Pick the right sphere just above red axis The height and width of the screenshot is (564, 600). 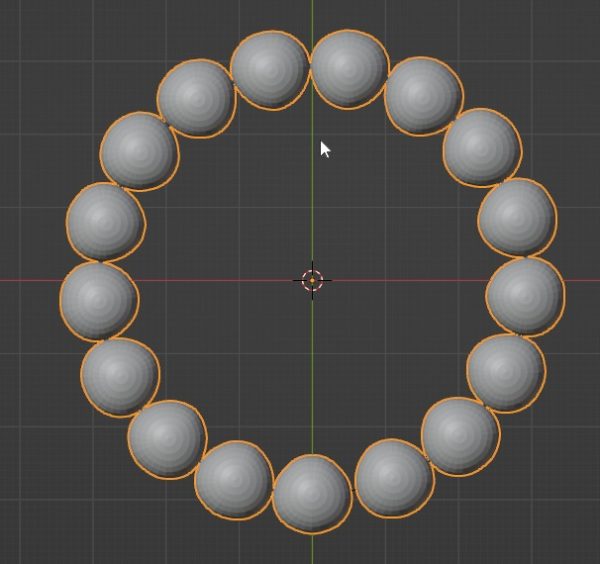[517, 217]
